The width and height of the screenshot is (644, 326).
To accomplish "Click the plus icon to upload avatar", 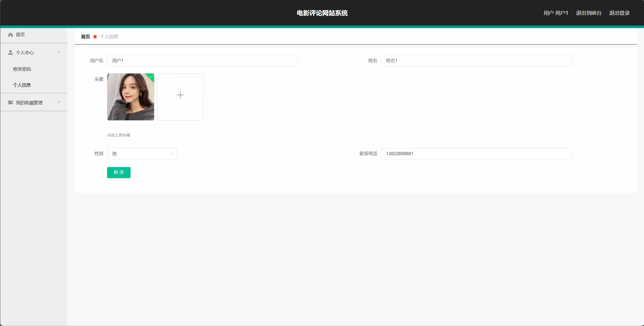I will pos(180,95).
